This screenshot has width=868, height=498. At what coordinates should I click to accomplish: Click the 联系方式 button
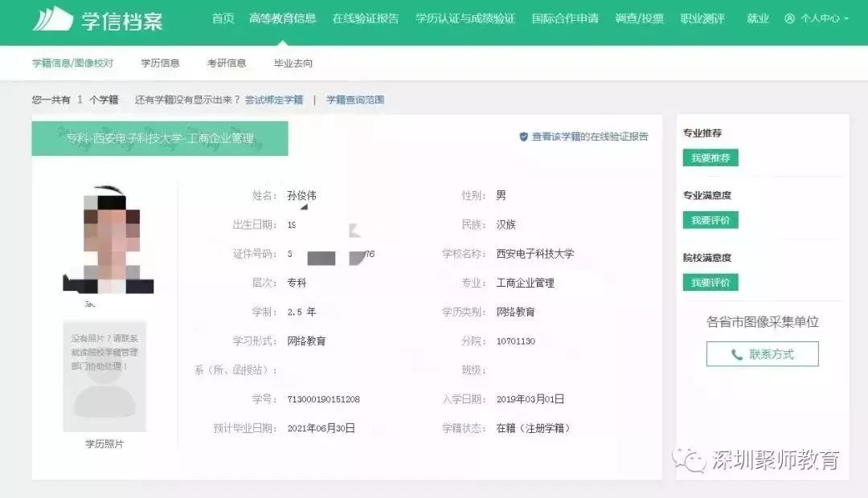[x=762, y=354]
